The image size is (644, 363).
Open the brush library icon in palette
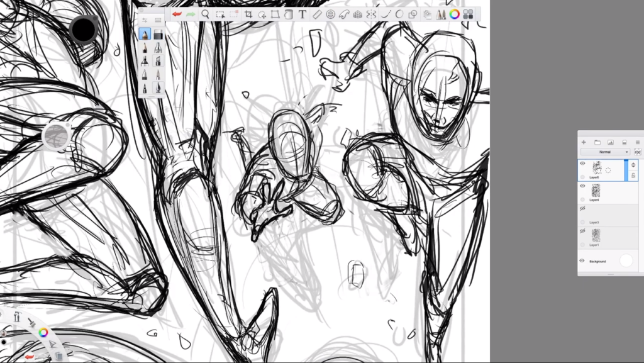click(158, 20)
